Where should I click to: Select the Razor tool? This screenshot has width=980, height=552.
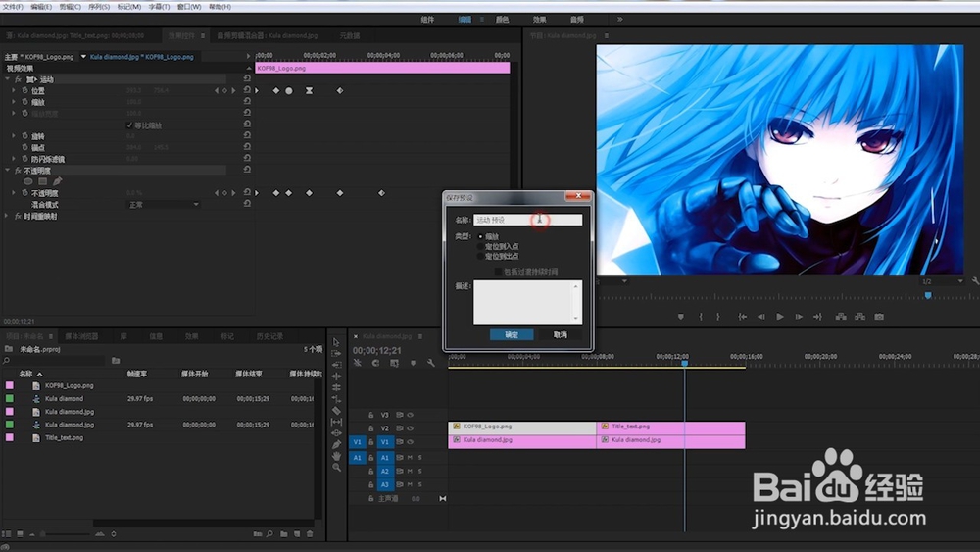[336, 411]
